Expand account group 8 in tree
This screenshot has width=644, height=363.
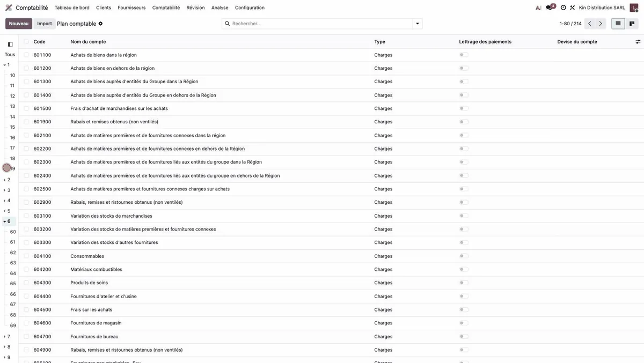5,347
